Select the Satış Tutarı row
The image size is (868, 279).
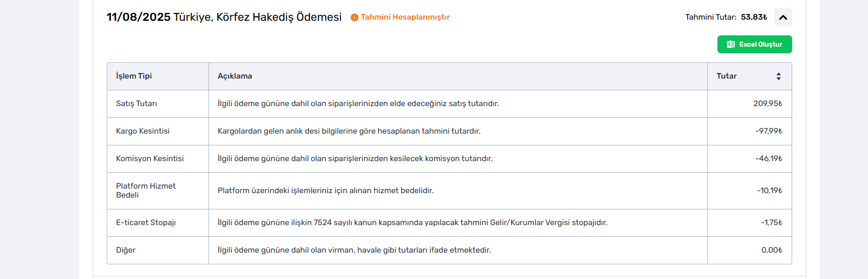pos(449,104)
